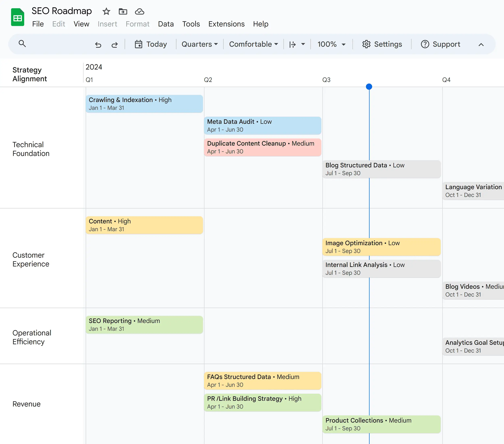The height and width of the screenshot is (444, 504).
Task: Click the today marker dot on the timeline
Action: click(x=369, y=86)
